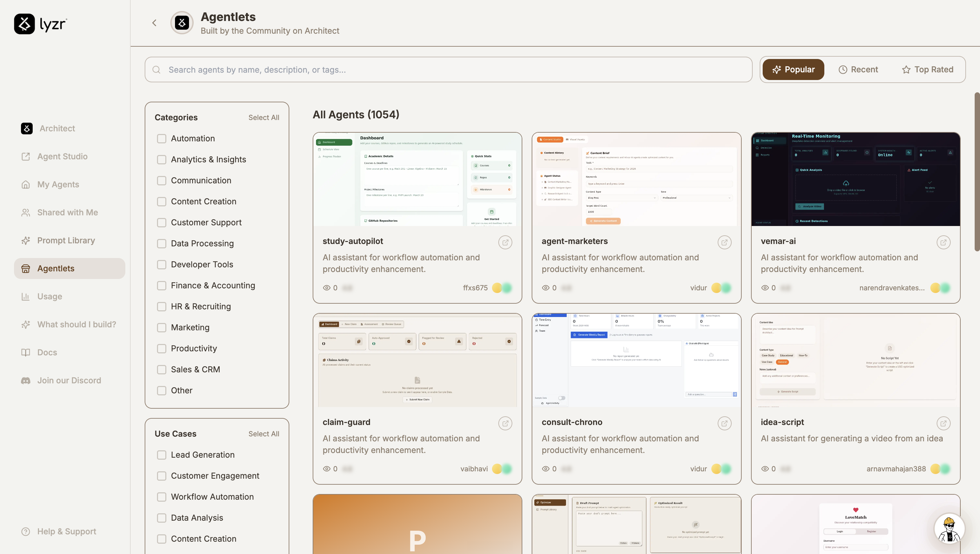Check Content Creation under Categories
Image resolution: width=980 pixels, height=554 pixels.
pos(162,202)
